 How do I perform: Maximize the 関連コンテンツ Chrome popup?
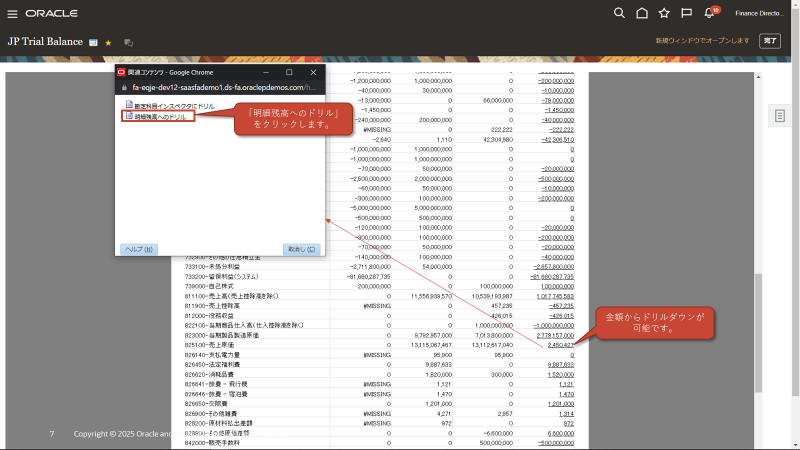coord(289,72)
